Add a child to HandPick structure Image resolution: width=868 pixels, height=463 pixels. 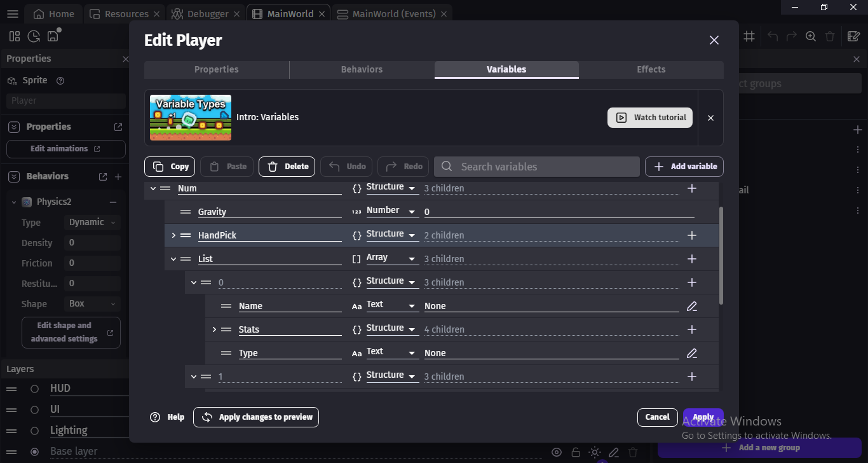pyautogui.click(x=692, y=235)
